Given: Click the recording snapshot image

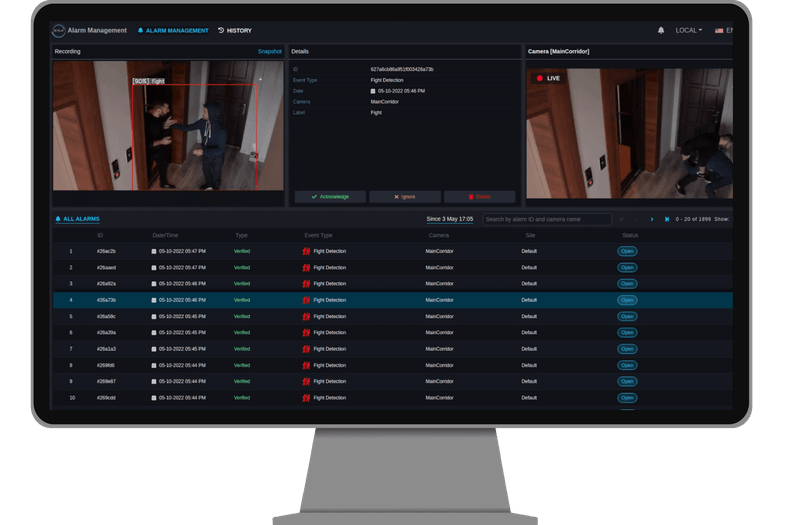Looking at the screenshot, I should tap(168, 126).
